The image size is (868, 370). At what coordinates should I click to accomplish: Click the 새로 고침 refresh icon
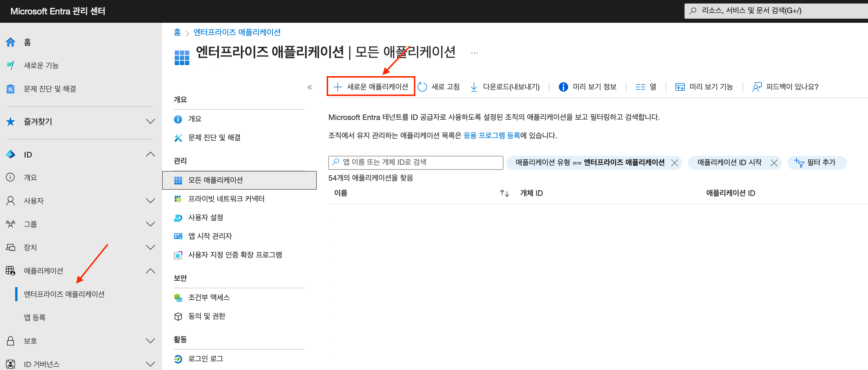point(422,87)
